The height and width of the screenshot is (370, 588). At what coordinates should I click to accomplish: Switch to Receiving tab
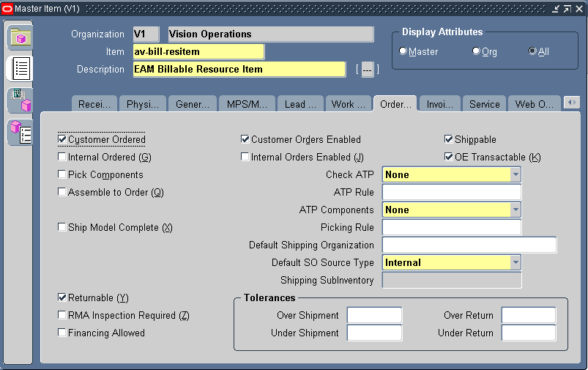94,104
